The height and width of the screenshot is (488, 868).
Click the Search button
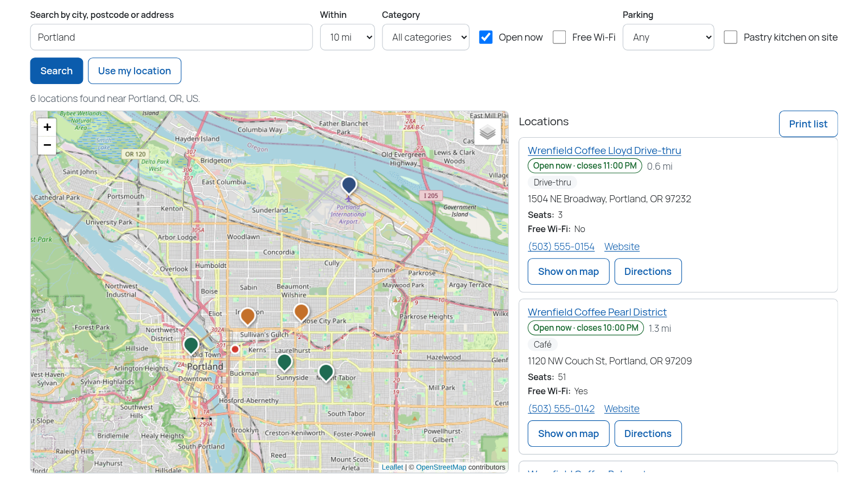[x=56, y=71]
